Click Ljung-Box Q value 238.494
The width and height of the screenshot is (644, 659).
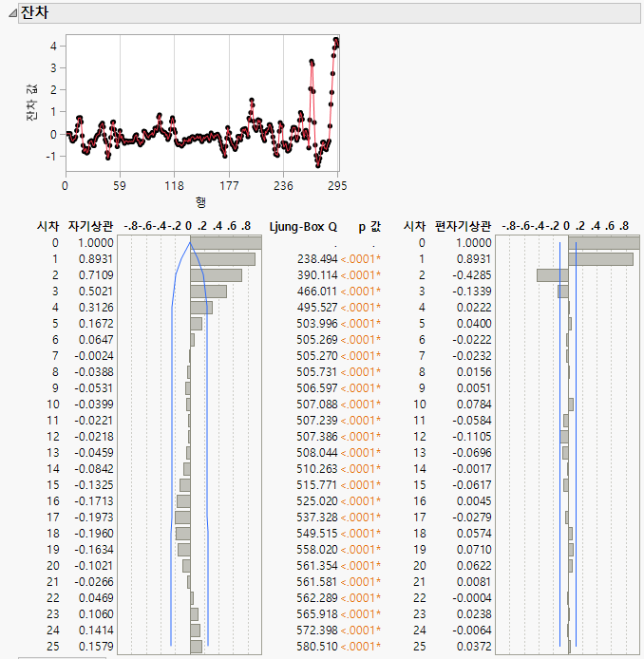click(x=317, y=259)
